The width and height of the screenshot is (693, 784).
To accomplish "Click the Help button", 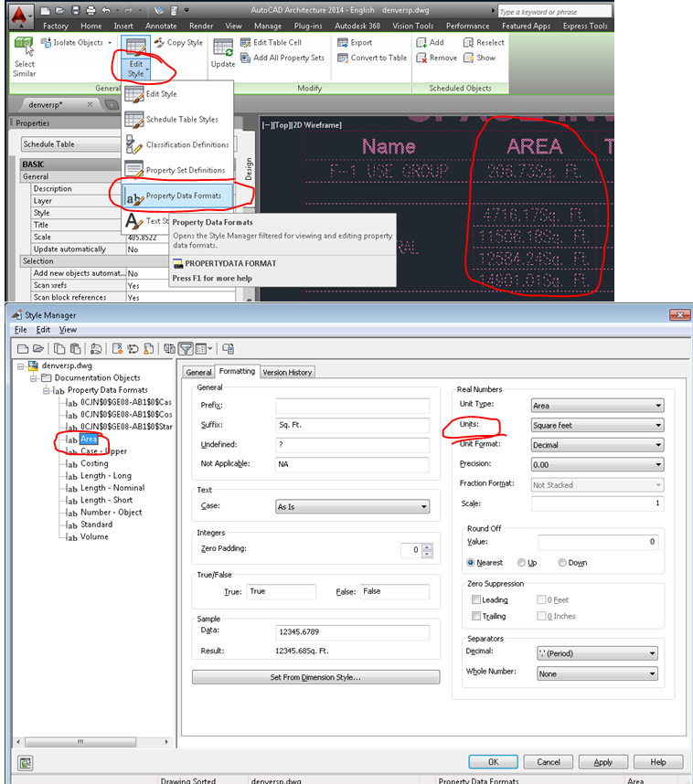I will pos(658,762).
